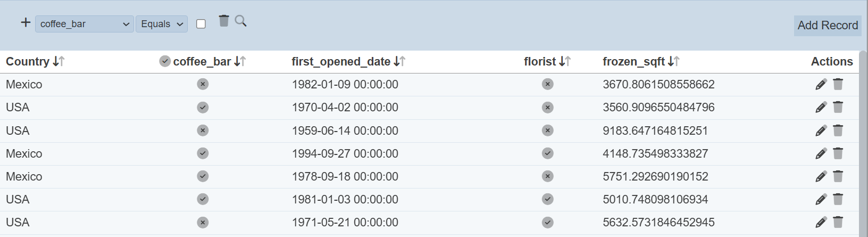Edit record with frozen_sqft 9183.647164815251

pyautogui.click(x=821, y=130)
